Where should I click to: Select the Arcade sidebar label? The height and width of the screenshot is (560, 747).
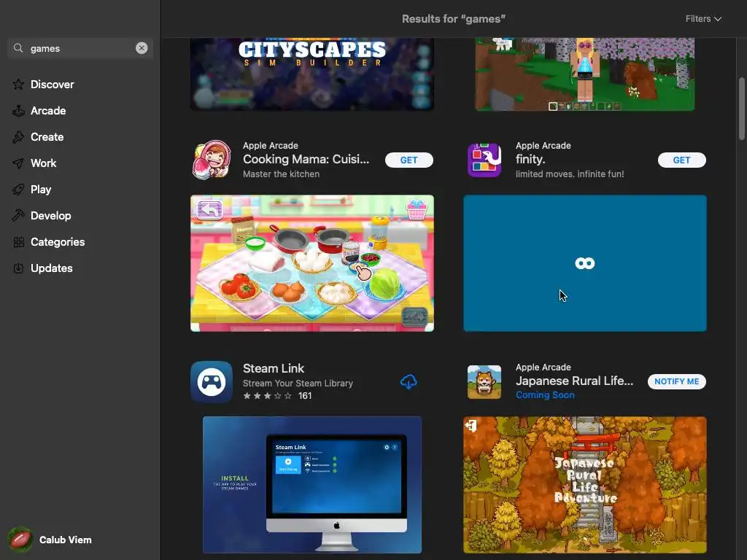tap(48, 111)
